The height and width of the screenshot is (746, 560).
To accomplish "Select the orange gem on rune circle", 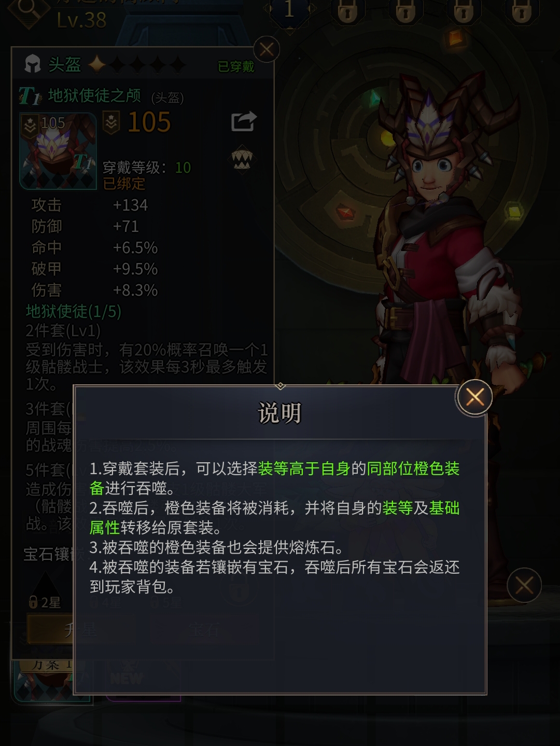I will 456,37.
